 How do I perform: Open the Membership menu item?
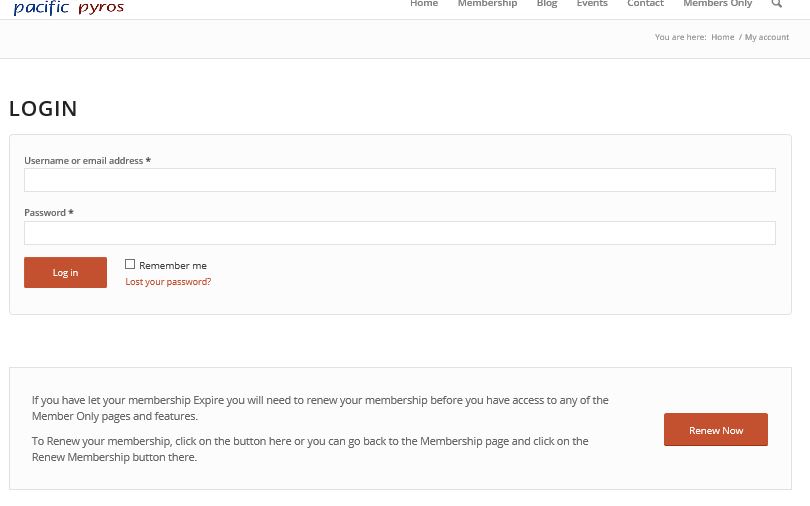487,4
